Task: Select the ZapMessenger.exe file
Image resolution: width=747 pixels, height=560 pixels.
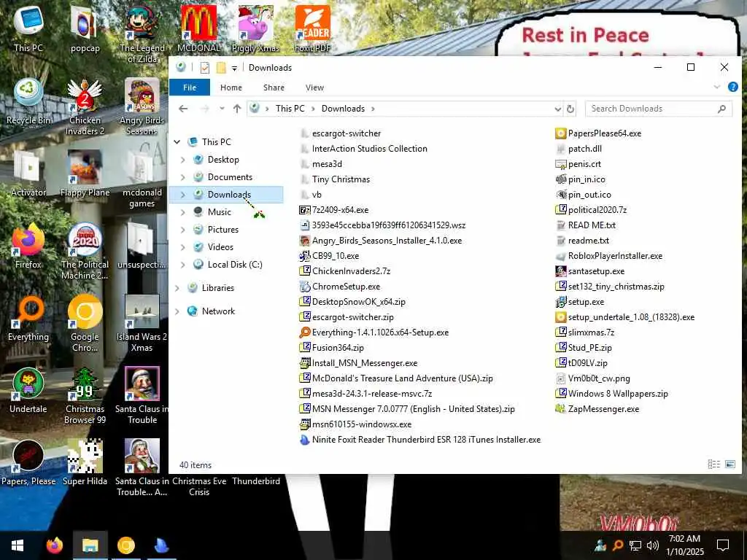Action: click(x=597, y=409)
